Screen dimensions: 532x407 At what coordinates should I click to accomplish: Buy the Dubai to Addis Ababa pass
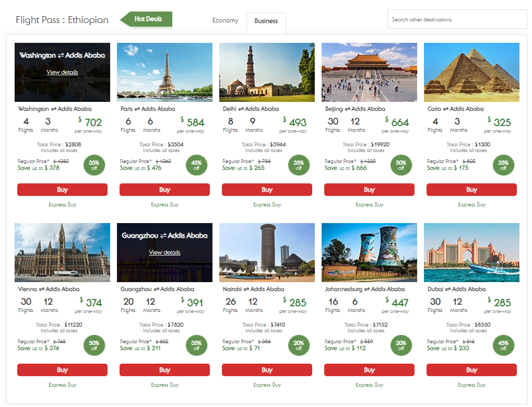471,370
